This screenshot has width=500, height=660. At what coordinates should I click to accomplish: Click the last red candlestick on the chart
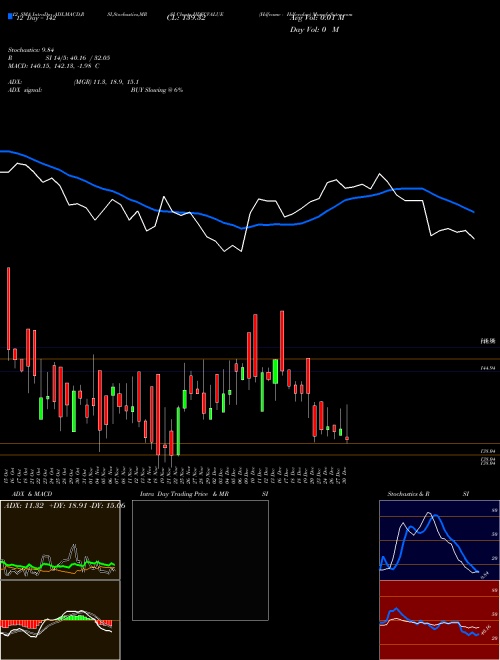coord(347,439)
